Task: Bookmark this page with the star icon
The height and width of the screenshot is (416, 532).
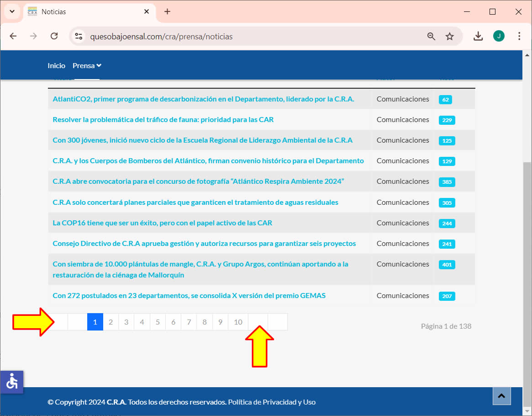Action: click(450, 37)
